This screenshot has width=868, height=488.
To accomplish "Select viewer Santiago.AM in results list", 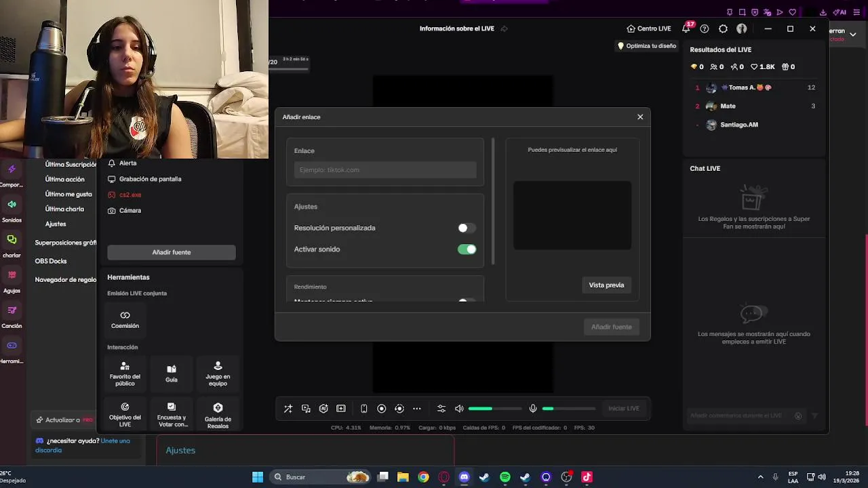I will 755,125.
